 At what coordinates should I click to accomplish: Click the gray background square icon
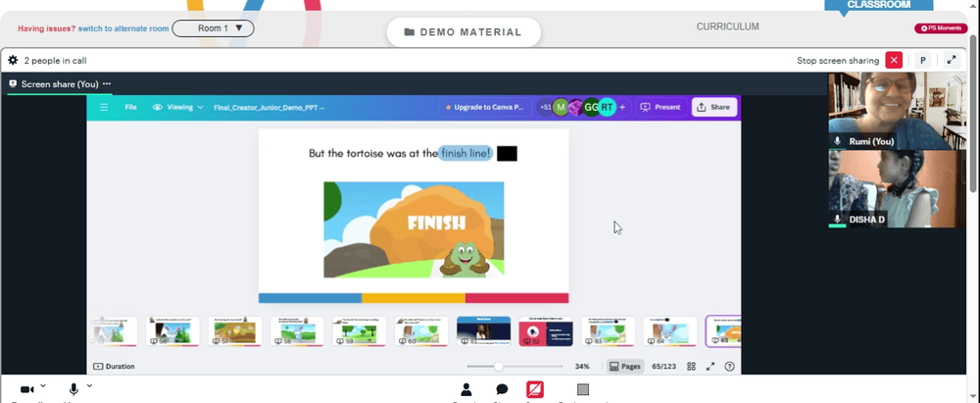pos(582,389)
